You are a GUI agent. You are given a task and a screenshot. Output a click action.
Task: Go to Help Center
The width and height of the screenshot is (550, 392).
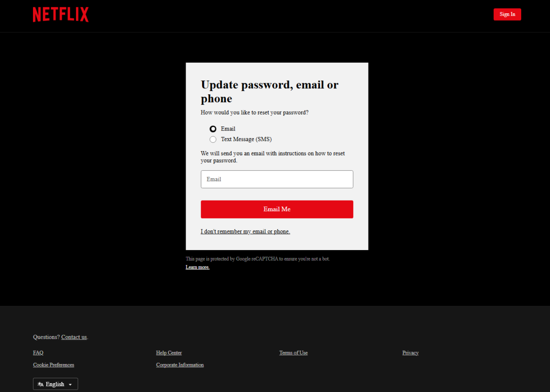(x=169, y=353)
